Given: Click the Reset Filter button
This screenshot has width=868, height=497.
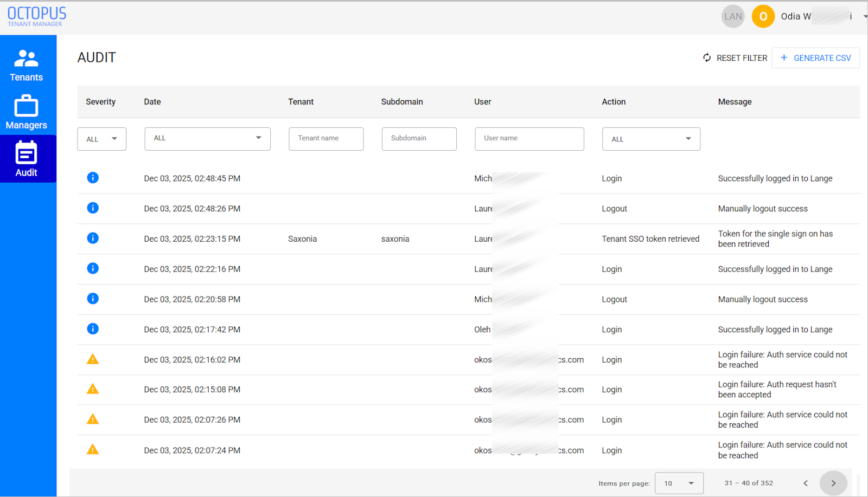Looking at the screenshot, I should coord(735,57).
